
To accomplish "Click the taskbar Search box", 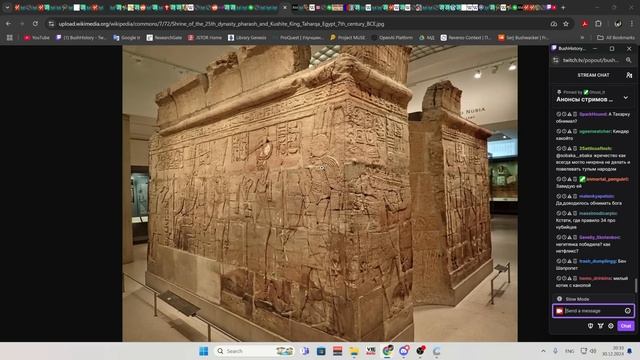I will click(x=255, y=351).
